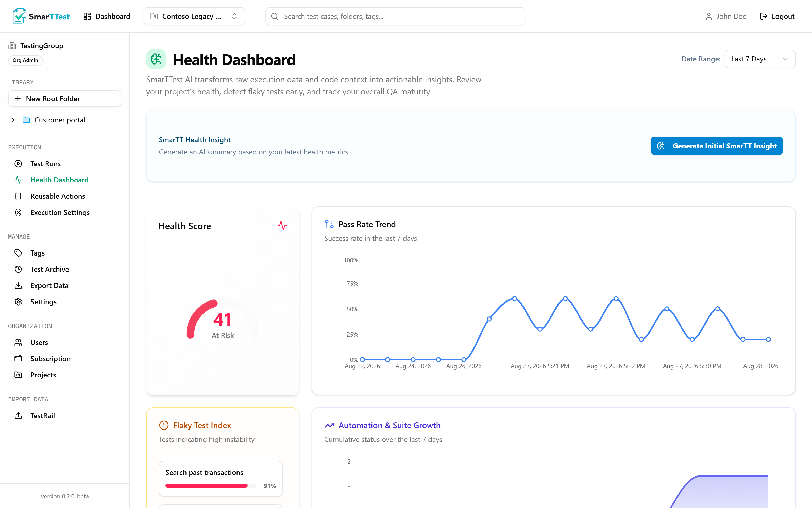Click the 91% flaky progress bar
The height and width of the screenshot is (508, 812).
210,485
